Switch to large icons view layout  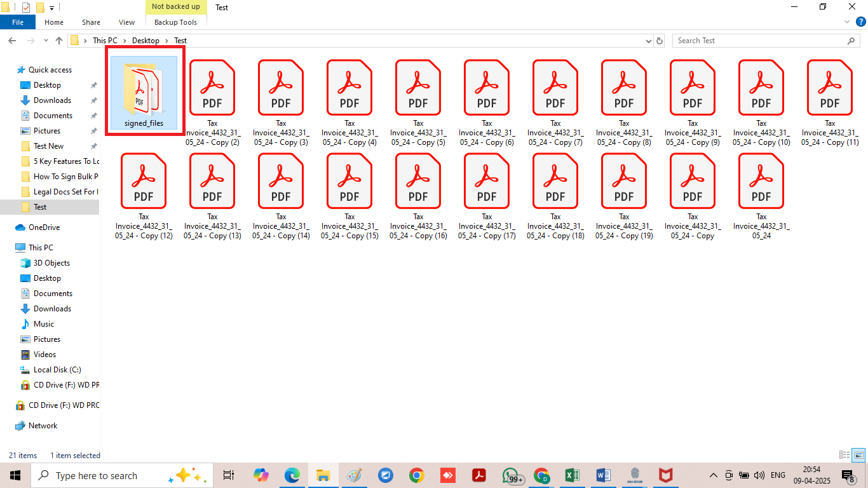click(858, 455)
